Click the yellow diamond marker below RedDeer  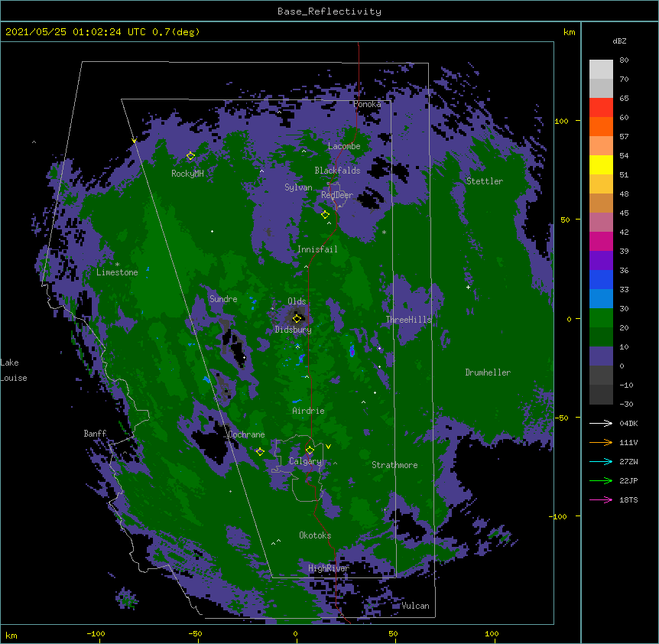pos(325,214)
